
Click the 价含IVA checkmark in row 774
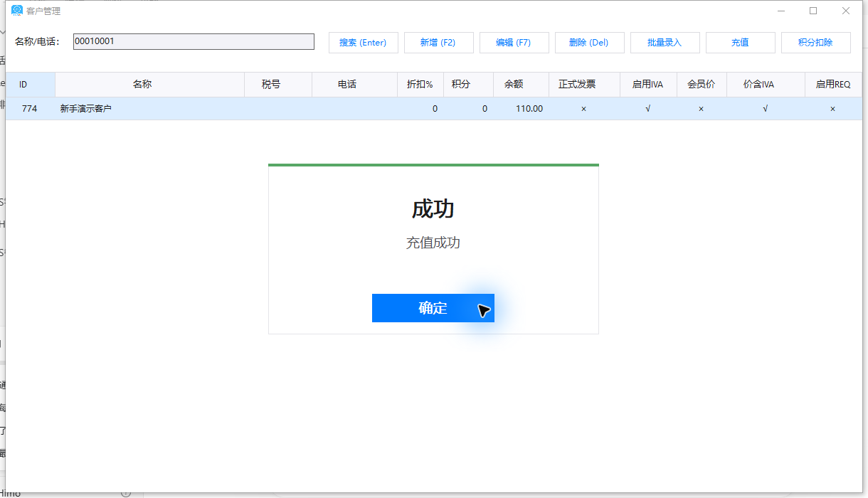tap(766, 109)
